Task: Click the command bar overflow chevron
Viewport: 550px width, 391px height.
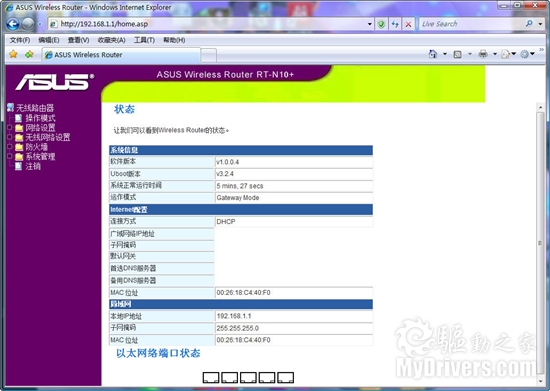Action: tap(541, 50)
